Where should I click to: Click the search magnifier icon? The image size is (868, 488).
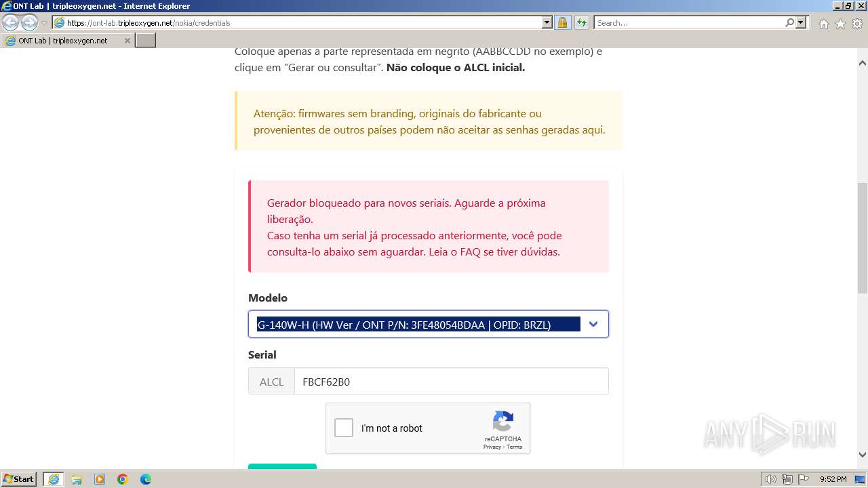tap(789, 22)
